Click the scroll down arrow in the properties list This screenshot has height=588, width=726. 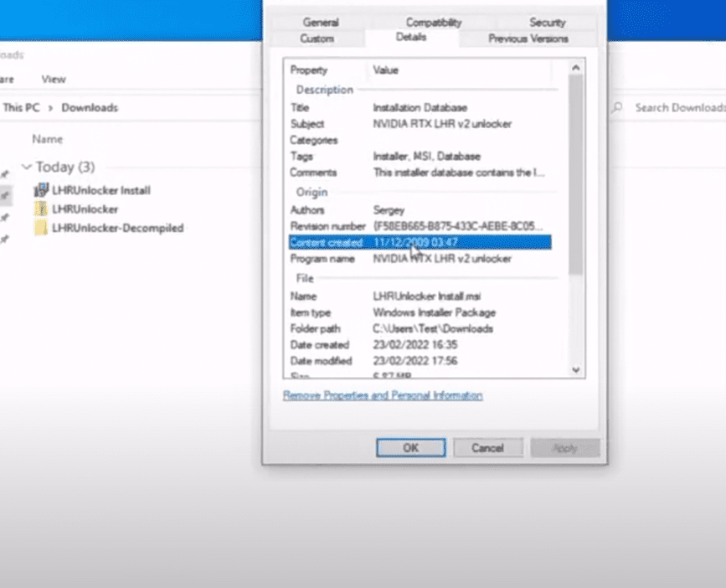(x=576, y=369)
